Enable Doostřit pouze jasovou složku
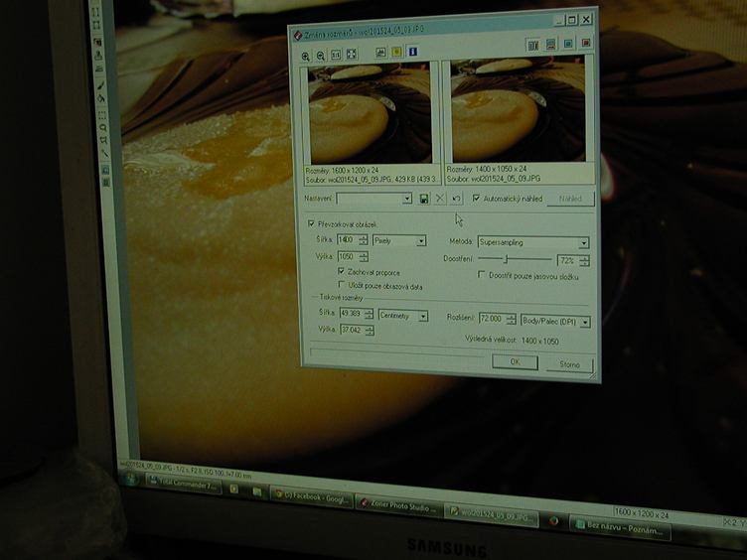This screenshot has height=560, width=747. point(481,274)
